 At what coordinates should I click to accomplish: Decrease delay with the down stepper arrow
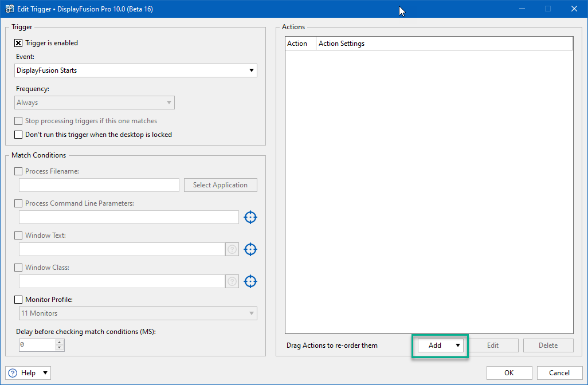tap(60, 348)
